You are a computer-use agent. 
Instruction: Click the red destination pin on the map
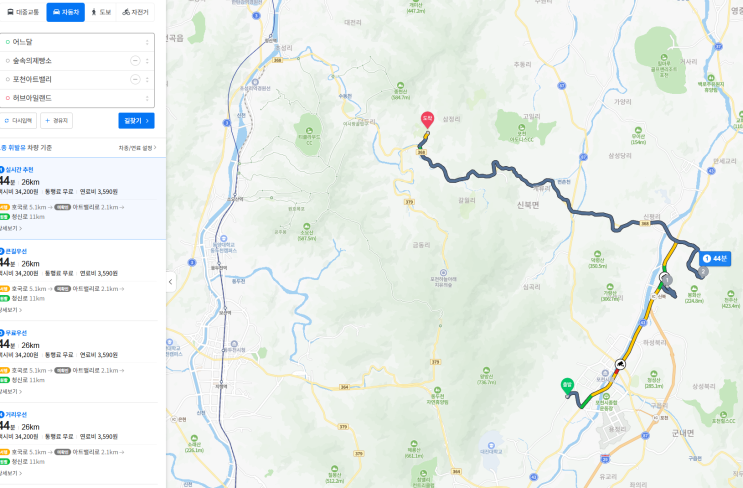pyautogui.click(x=427, y=120)
